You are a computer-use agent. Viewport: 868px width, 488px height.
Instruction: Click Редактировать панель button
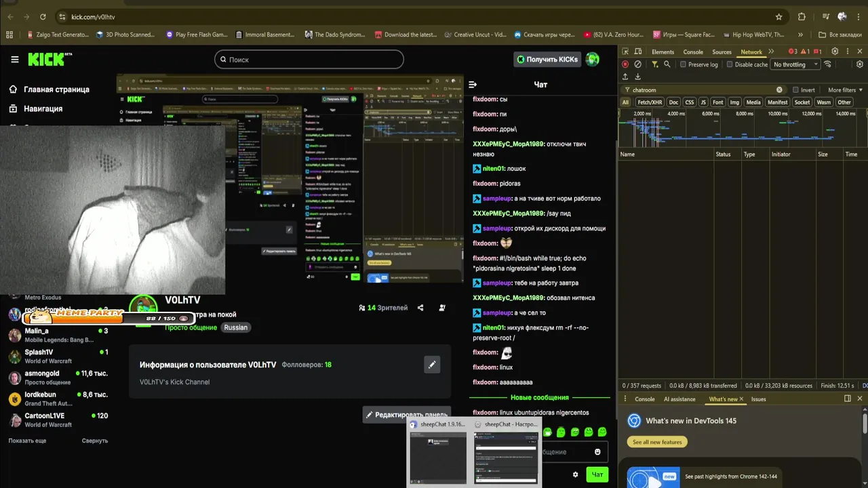(x=407, y=415)
